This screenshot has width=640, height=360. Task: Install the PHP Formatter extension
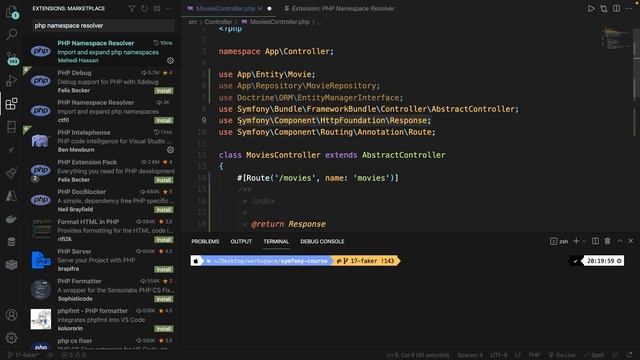(x=164, y=299)
